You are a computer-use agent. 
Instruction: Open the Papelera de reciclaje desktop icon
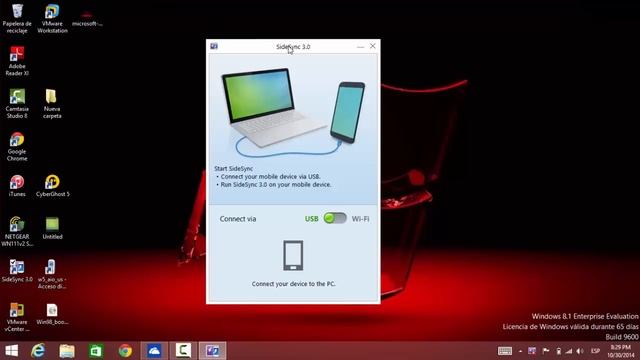(17, 18)
